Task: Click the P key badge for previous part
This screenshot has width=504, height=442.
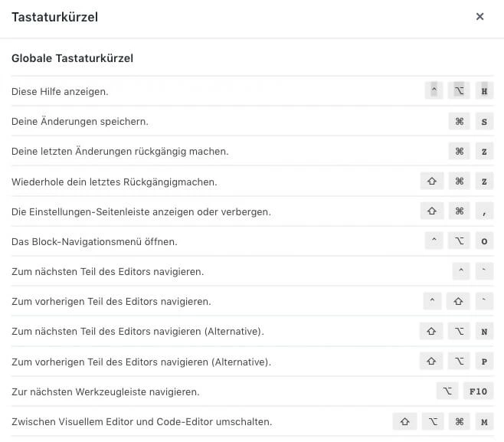Action: tap(484, 362)
